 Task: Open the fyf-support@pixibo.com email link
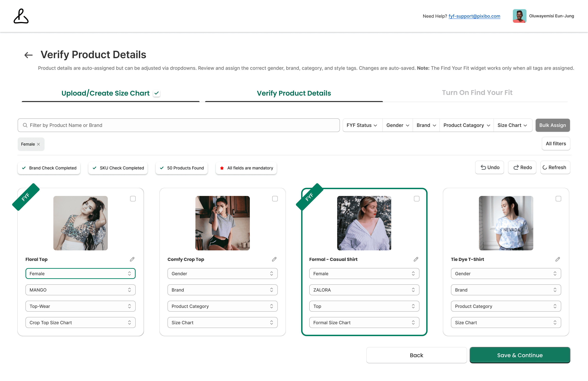[x=474, y=16]
